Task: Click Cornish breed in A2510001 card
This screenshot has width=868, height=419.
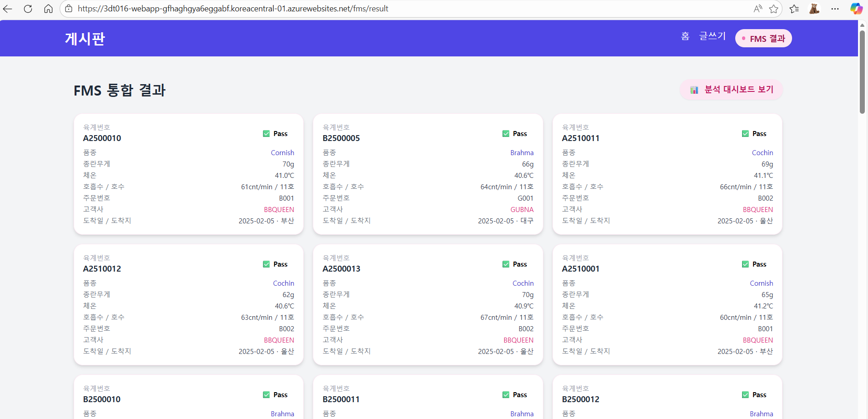Action: (x=762, y=283)
